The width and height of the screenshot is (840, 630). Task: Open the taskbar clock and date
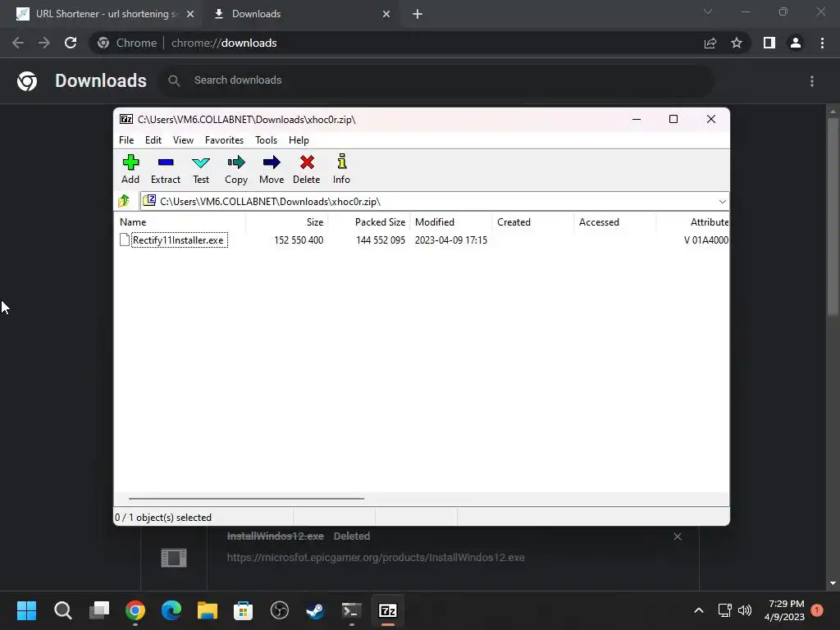tap(784, 610)
